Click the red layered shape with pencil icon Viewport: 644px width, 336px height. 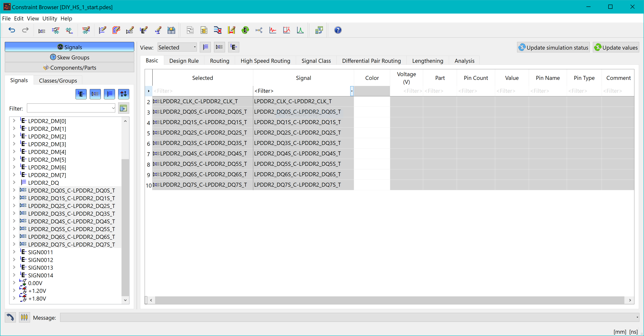click(x=116, y=30)
